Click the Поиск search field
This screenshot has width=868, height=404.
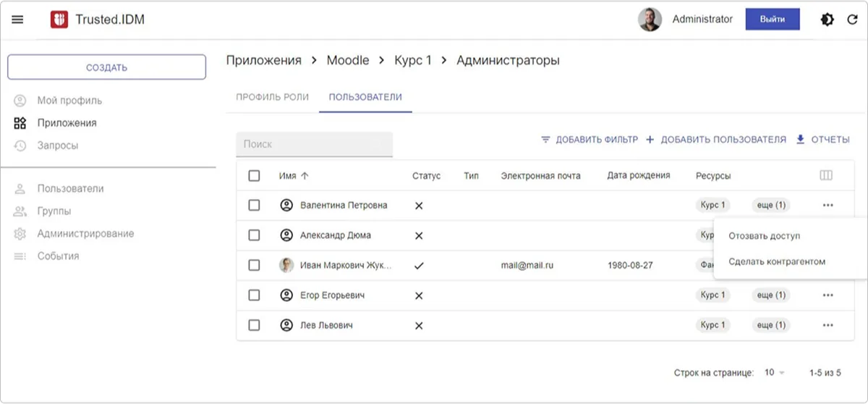coord(314,144)
